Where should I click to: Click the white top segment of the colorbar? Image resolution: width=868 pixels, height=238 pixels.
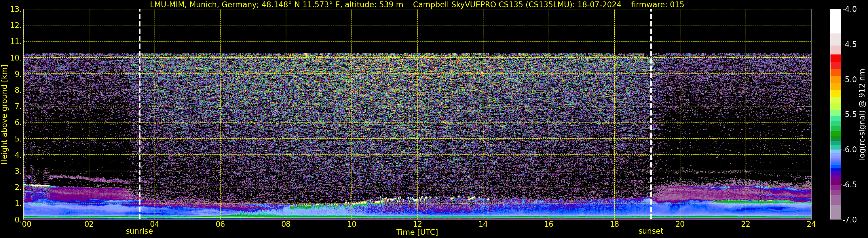coord(836,21)
